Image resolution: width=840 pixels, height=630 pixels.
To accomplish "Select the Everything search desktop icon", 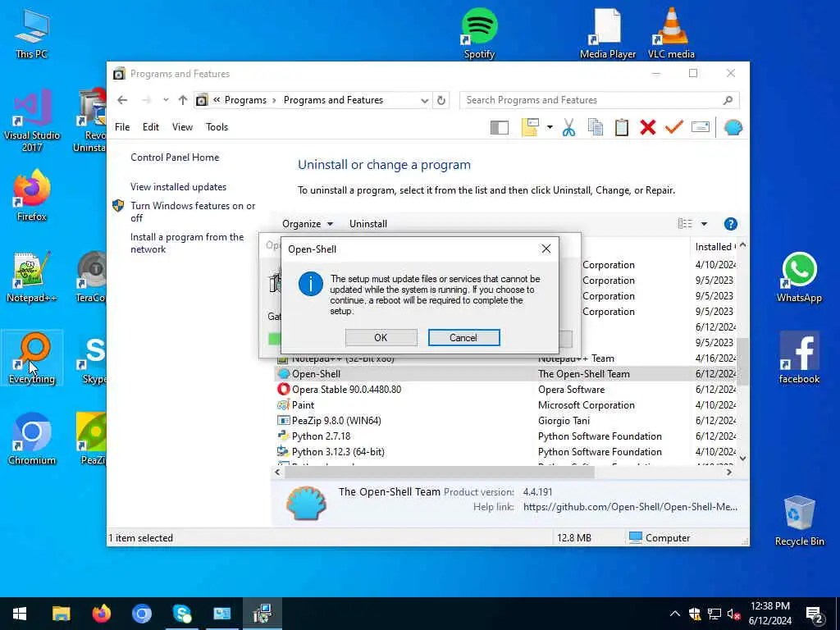I will coord(32,358).
